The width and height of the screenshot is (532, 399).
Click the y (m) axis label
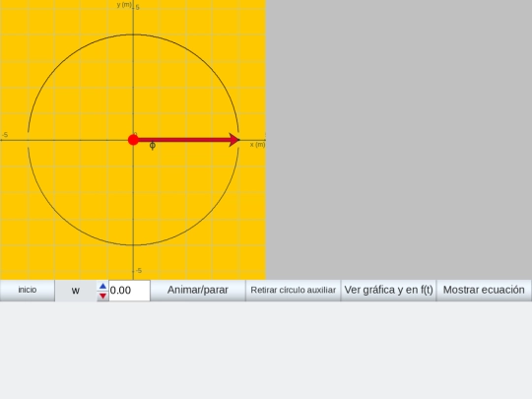[124, 4]
